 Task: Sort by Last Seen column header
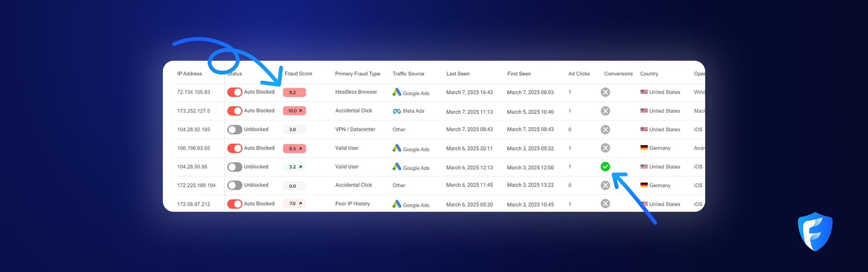click(457, 74)
